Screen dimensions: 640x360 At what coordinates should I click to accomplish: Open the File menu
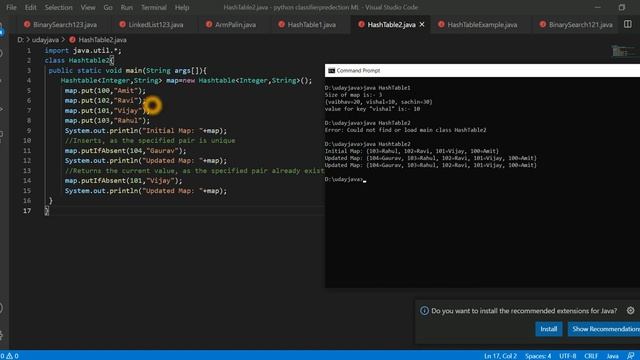point(11,7)
